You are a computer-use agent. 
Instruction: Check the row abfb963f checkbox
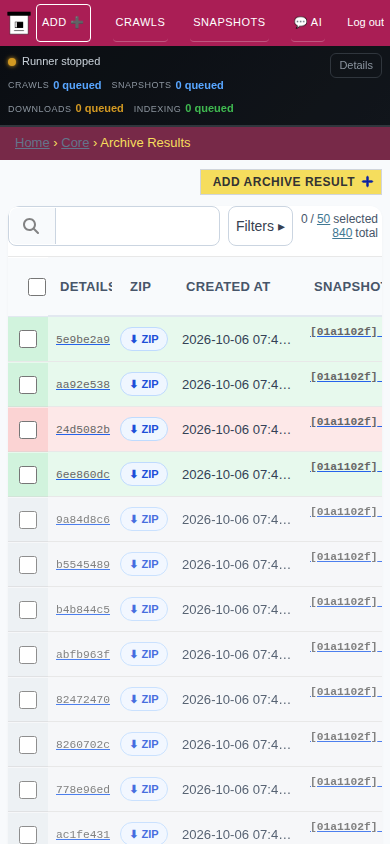point(28,655)
